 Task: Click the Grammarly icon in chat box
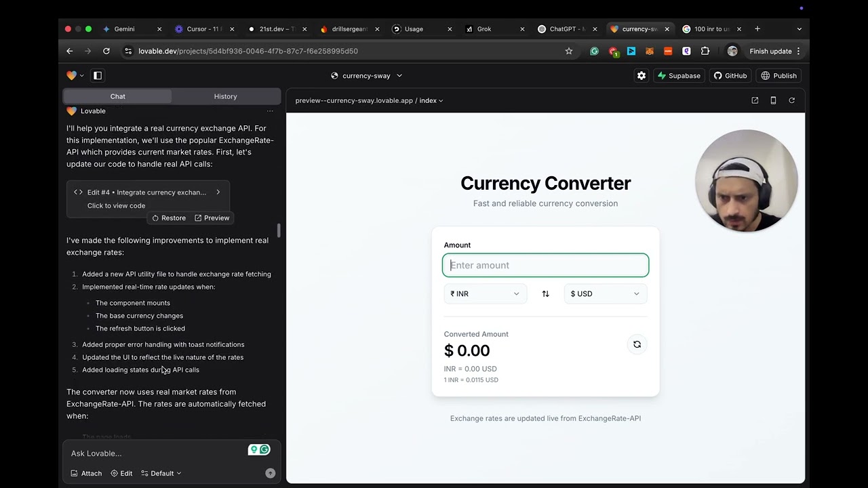[x=264, y=449]
